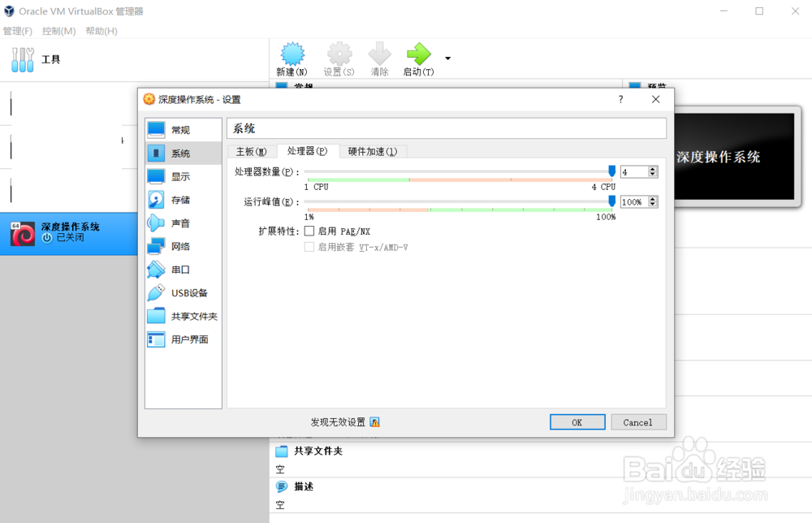Open the 常规 settings category
Screen dimensions: 812x523
coord(184,129)
